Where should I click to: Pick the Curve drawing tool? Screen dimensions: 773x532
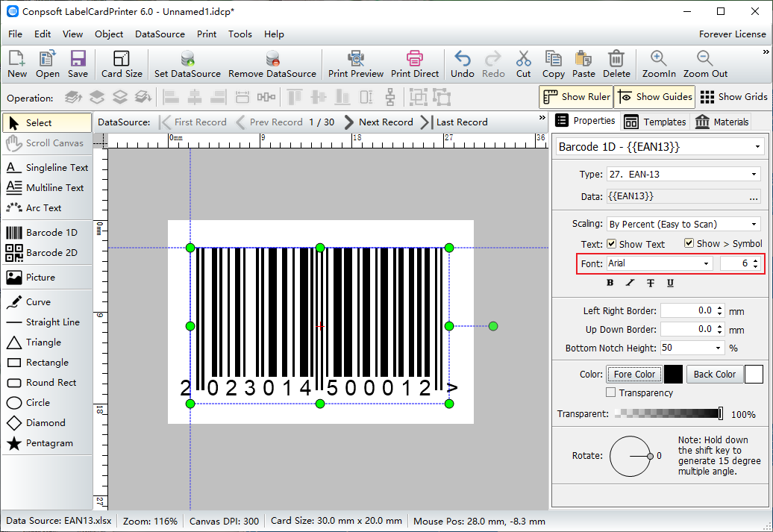pyautogui.click(x=47, y=301)
